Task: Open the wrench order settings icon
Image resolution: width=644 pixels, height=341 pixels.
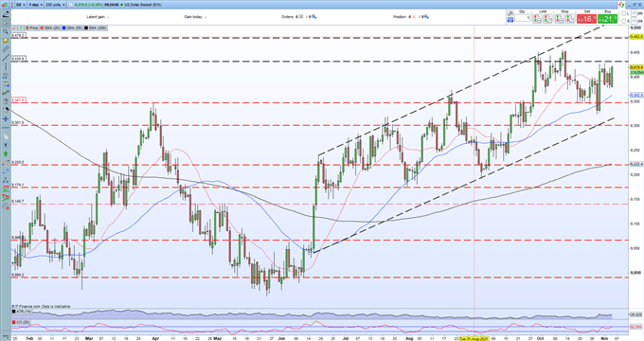Action: [x=510, y=13]
